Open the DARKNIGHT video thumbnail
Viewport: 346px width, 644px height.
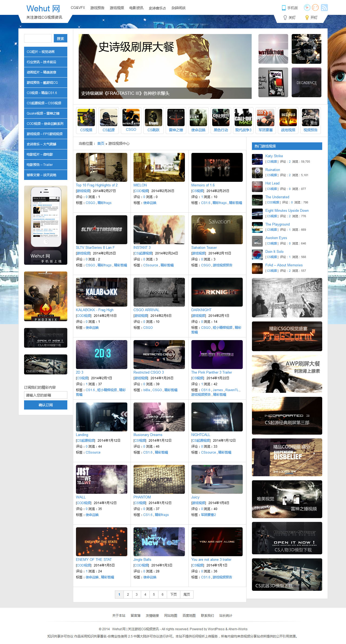[x=217, y=292]
